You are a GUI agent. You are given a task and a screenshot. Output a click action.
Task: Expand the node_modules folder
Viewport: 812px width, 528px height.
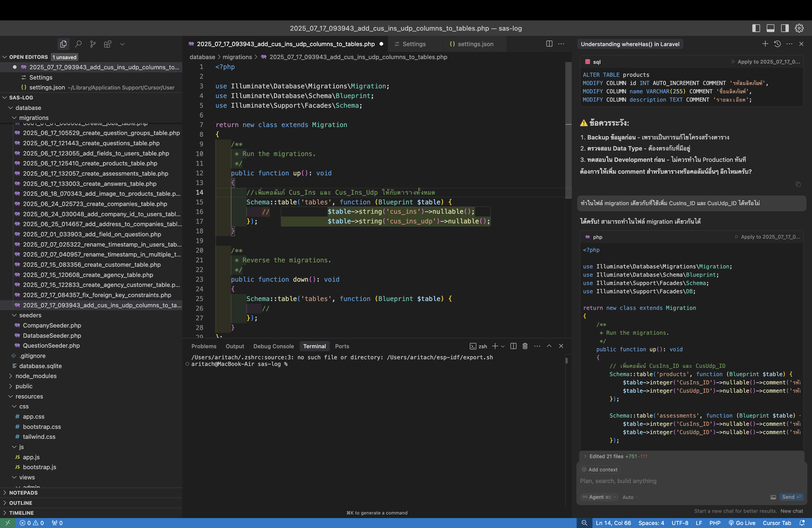pos(35,376)
